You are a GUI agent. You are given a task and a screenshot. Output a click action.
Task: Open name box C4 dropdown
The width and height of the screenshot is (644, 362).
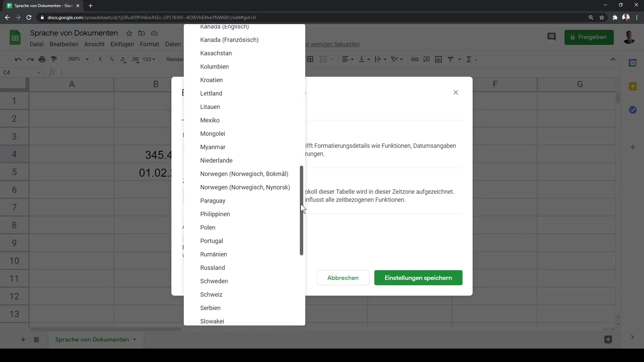pos(39,73)
